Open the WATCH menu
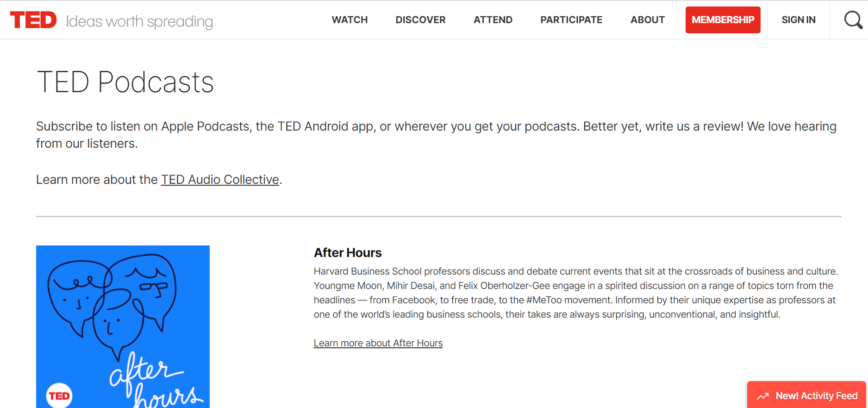 tap(350, 20)
